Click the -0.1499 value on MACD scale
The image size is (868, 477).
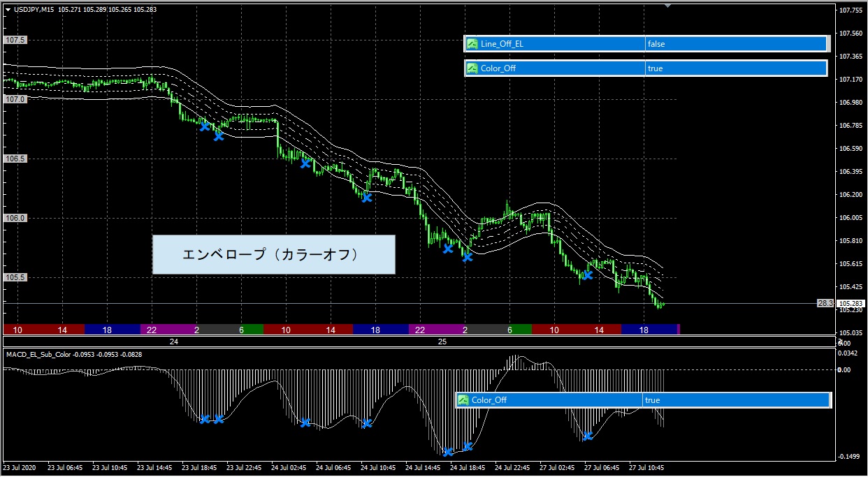pyautogui.click(x=849, y=457)
